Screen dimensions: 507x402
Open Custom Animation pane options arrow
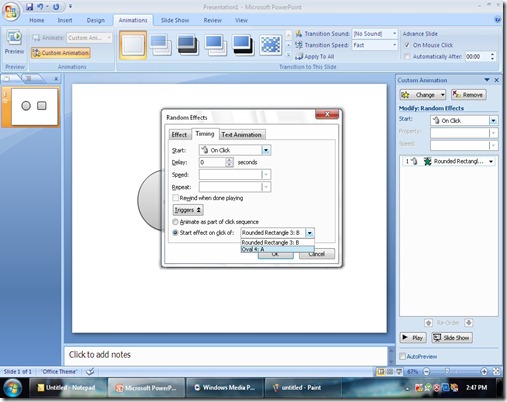coord(487,80)
